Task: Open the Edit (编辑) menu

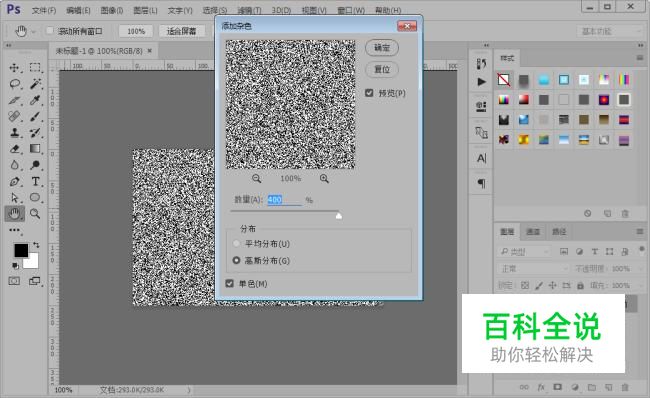Action: [x=78, y=10]
